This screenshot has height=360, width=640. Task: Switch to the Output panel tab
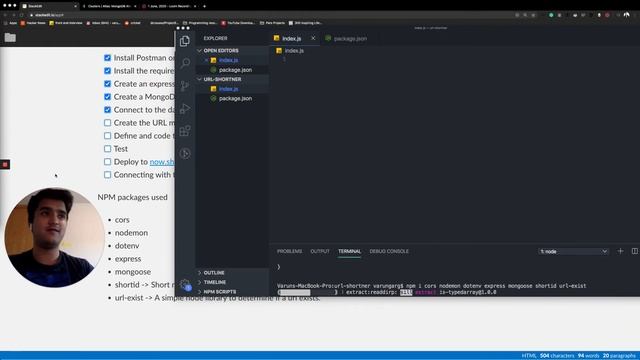320,251
